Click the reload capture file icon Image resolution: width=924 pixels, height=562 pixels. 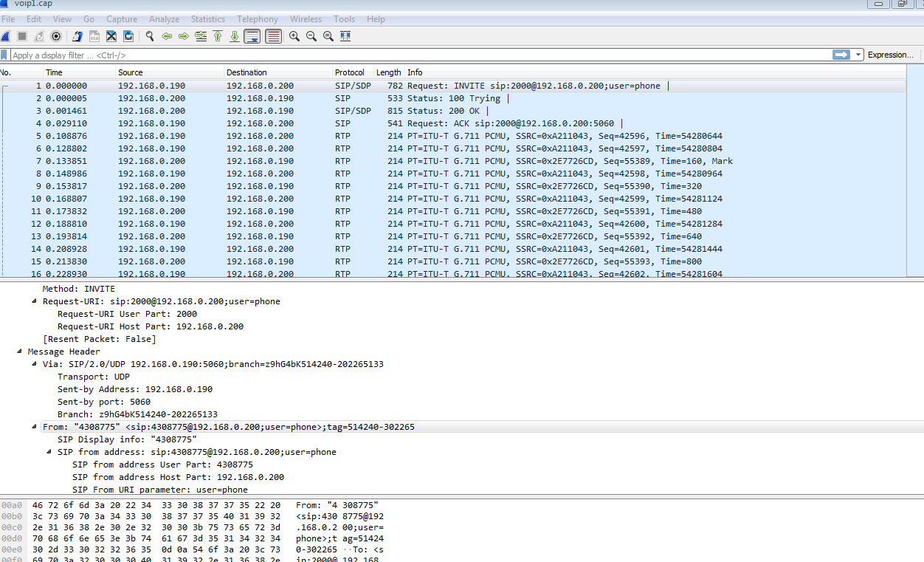(x=128, y=36)
